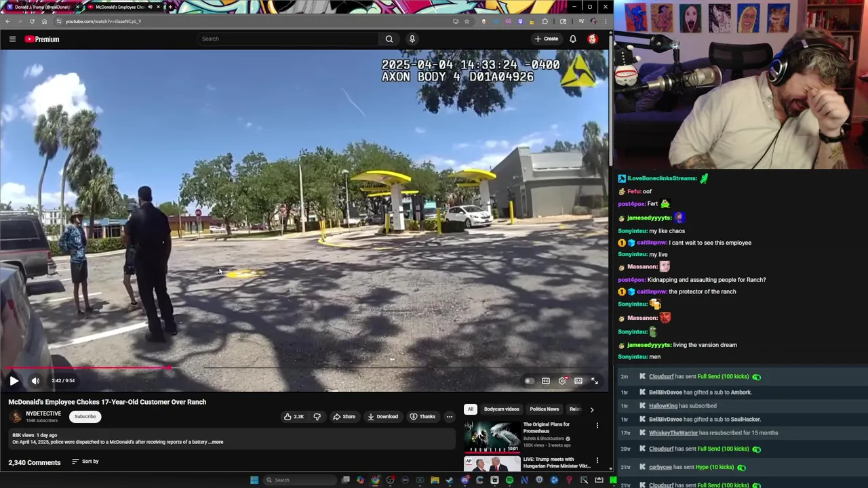Click the YouTube search magnifier button
The image size is (868, 488).
(389, 39)
